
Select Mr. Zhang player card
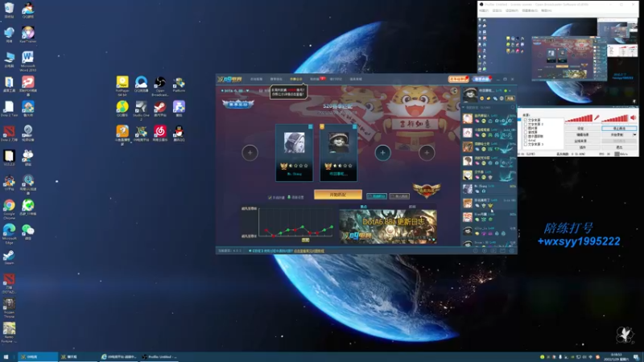(x=294, y=153)
